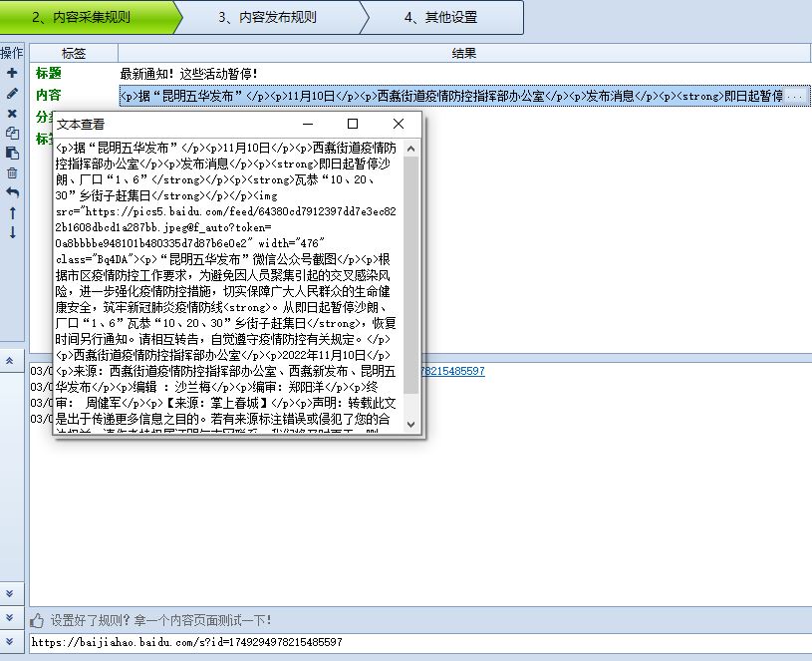Click the test URL input field
This screenshot has height=661, width=812.
[418, 642]
